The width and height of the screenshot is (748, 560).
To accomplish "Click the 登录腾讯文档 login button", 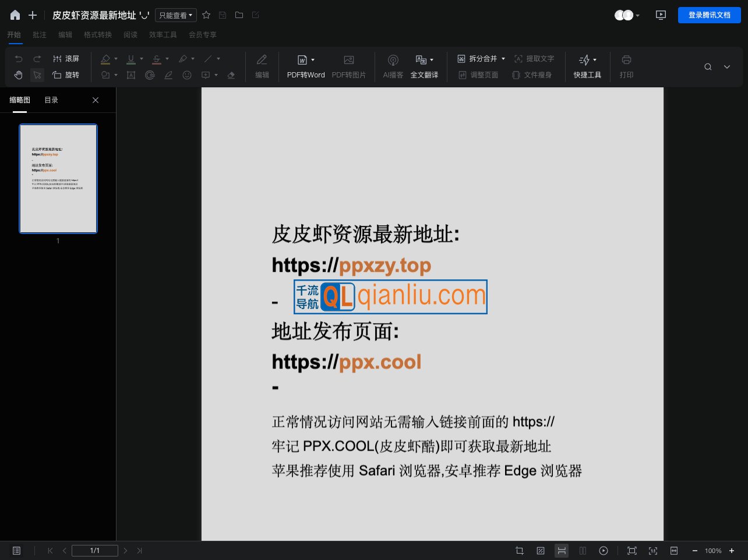I will (x=709, y=15).
